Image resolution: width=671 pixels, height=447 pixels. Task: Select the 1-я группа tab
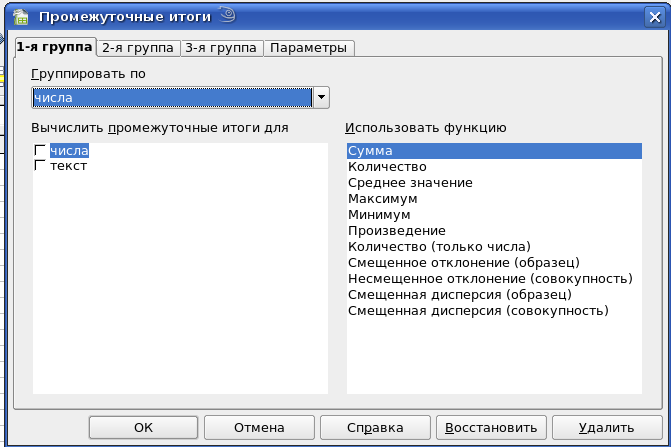(54, 47)
